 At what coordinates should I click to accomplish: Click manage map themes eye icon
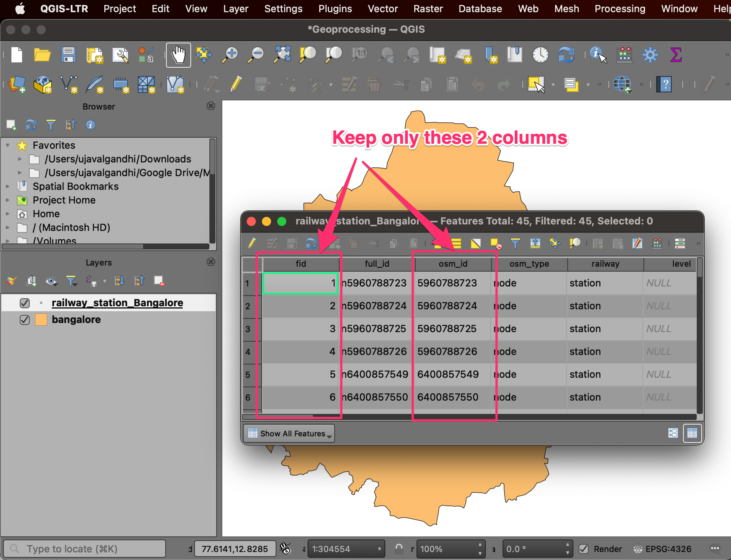[51, 282]
